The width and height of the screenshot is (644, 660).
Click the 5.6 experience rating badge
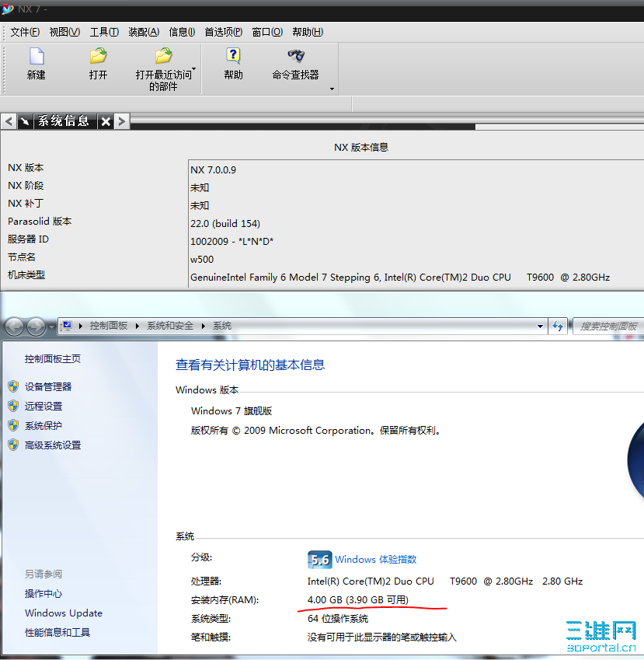pyautogui.click(x=320, y=560)
